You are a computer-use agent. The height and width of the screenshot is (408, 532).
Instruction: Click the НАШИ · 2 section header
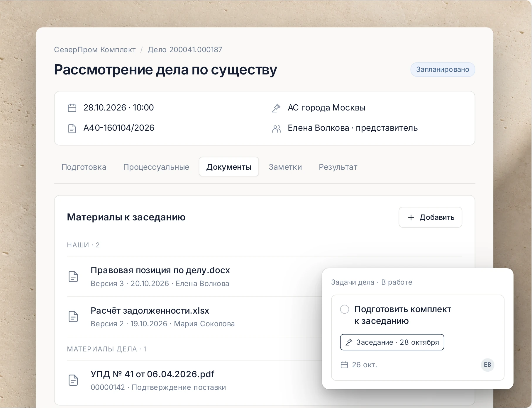pyautogui.click(x=83, y=245)
